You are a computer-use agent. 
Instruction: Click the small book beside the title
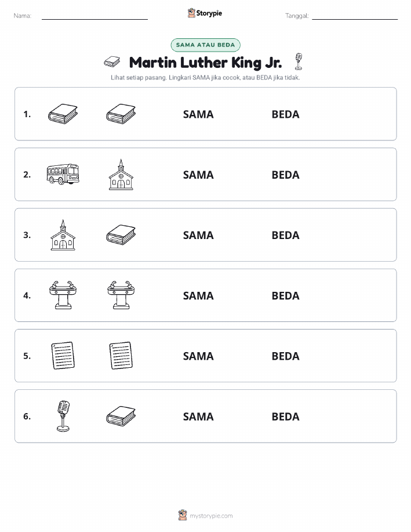(112, 61)
